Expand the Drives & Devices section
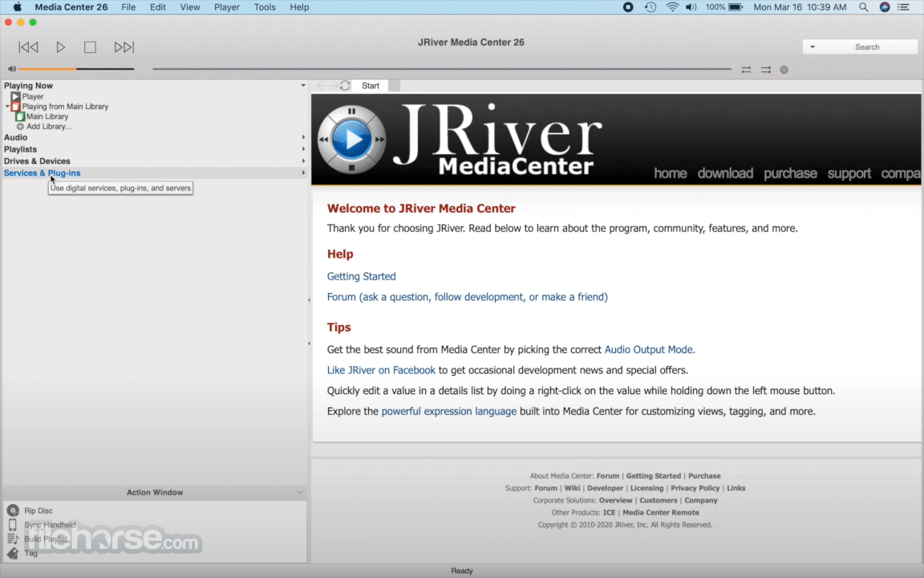Screen dimensions: 924x578 coord(303,161)
